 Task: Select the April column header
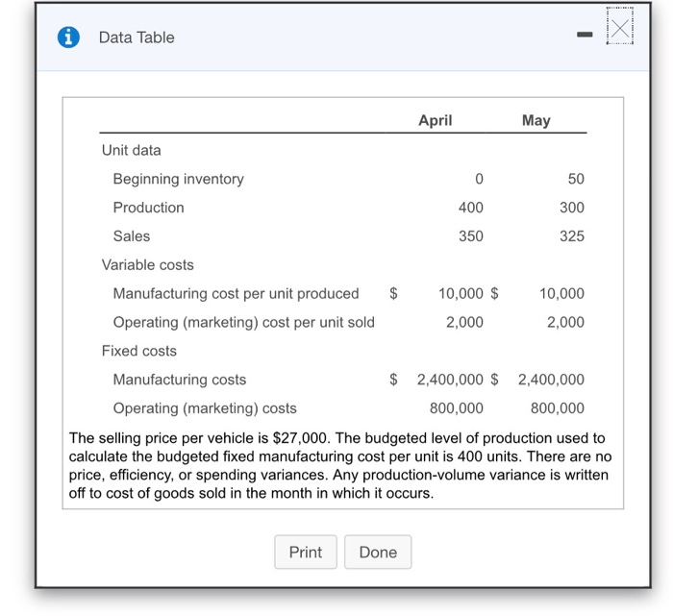[x=436, y=120]
